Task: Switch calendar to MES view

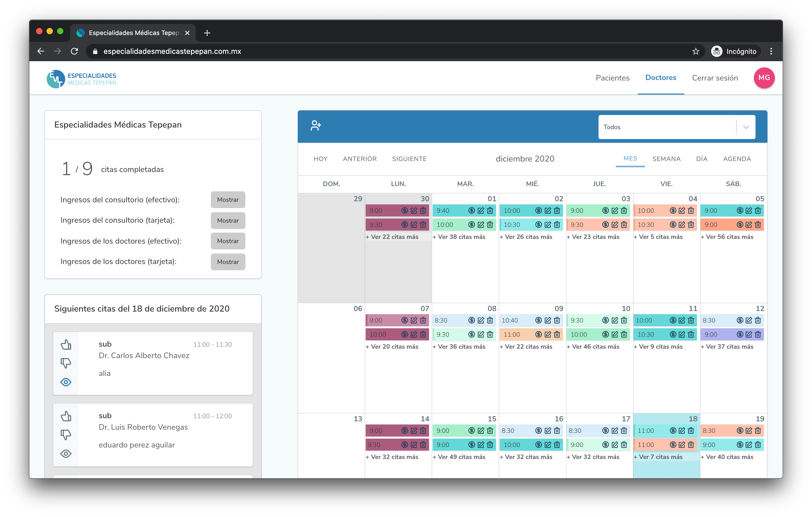Action: tap(630, 158)
